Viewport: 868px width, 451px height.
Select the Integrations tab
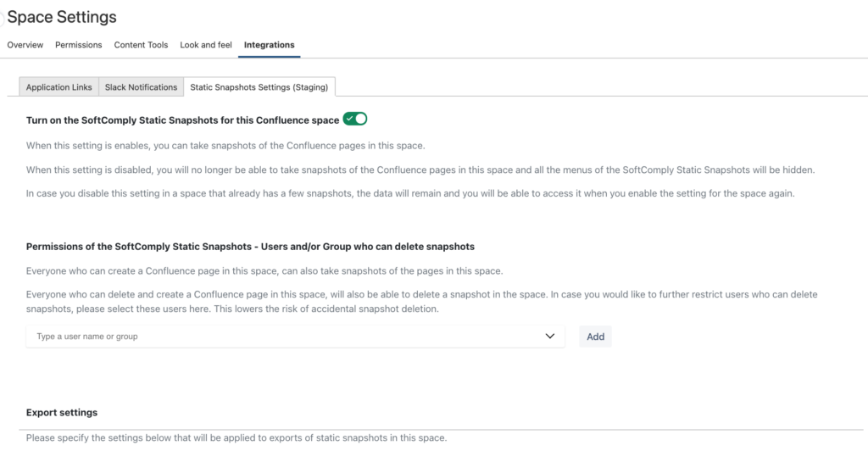(x=269, y=45)
